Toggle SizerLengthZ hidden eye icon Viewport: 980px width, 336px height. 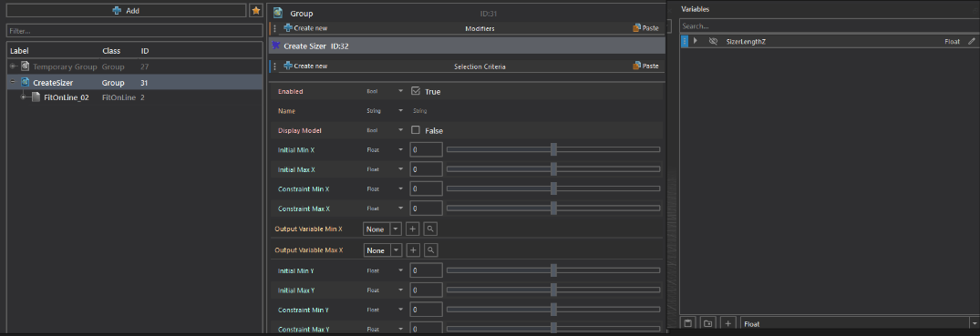tap(713, 41)
